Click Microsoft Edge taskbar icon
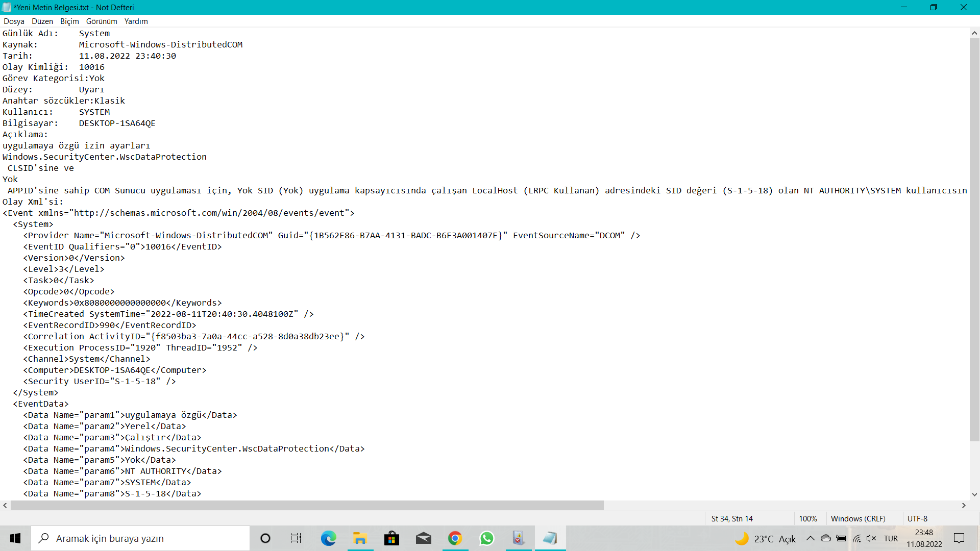980x551 pixels. click(328, 538)
